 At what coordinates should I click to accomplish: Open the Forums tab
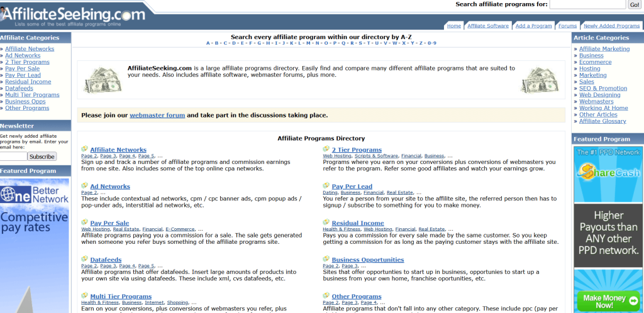tap(568, 26)
